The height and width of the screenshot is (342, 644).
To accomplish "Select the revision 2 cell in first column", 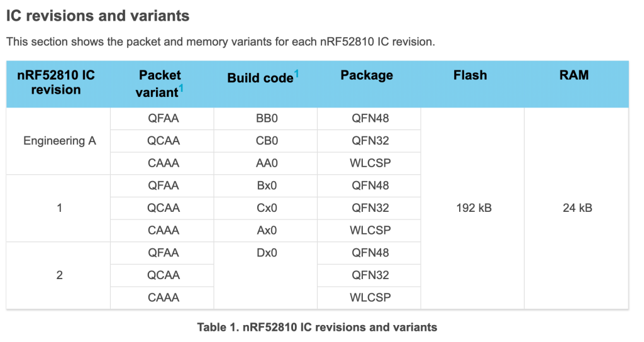I will (x=60, y=275).
